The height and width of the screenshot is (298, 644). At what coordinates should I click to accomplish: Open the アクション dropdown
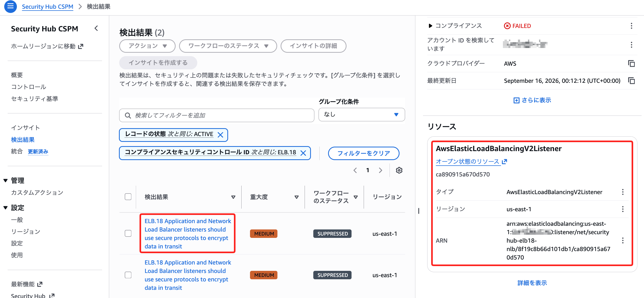pyautogui.click(x=147, y=46)
